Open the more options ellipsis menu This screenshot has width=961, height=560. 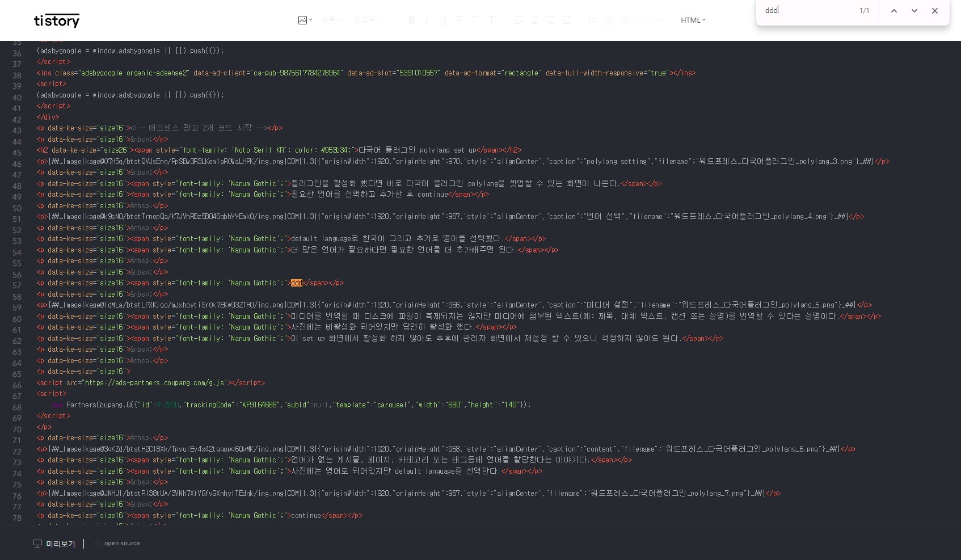[x=656, y=20]
